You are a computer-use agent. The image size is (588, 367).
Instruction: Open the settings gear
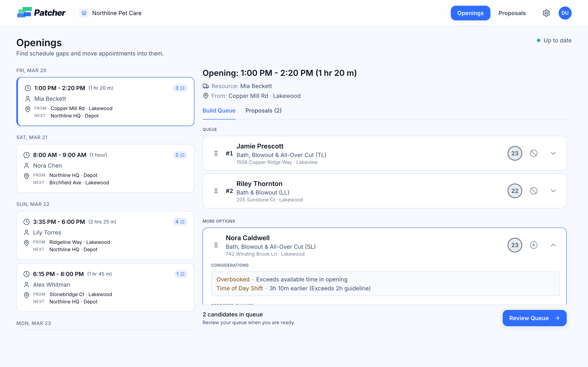click(546, 13)
